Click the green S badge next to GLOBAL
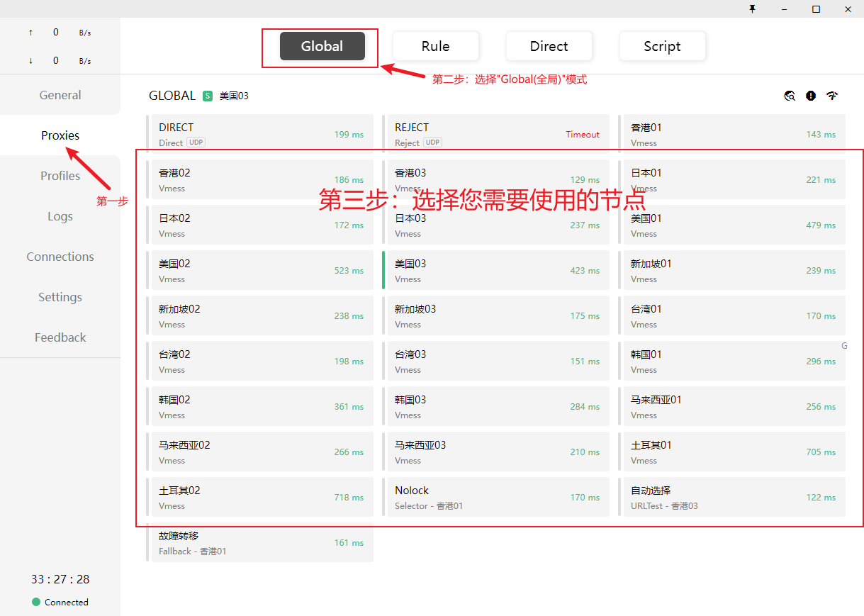864x616 pixels. [208, 96]
